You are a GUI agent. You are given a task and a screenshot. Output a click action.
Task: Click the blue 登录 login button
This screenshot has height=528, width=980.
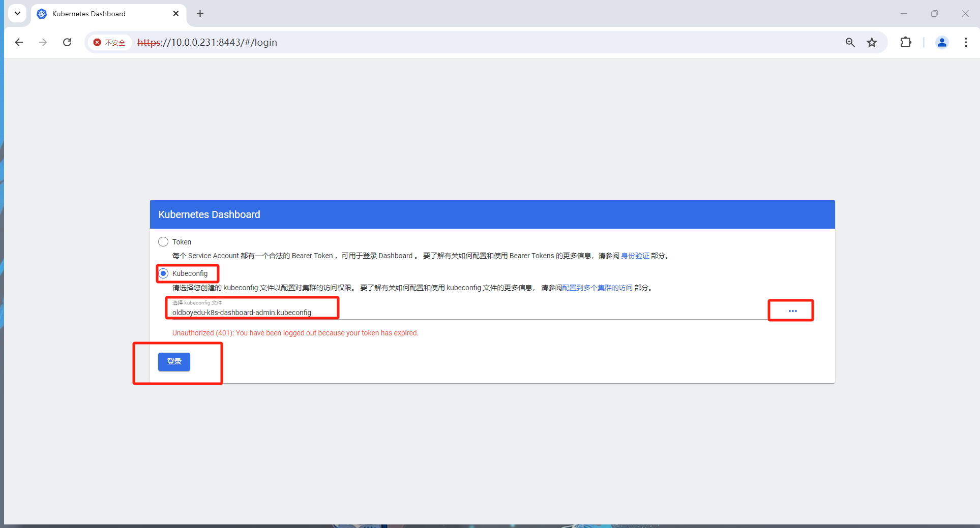point(174,361)
